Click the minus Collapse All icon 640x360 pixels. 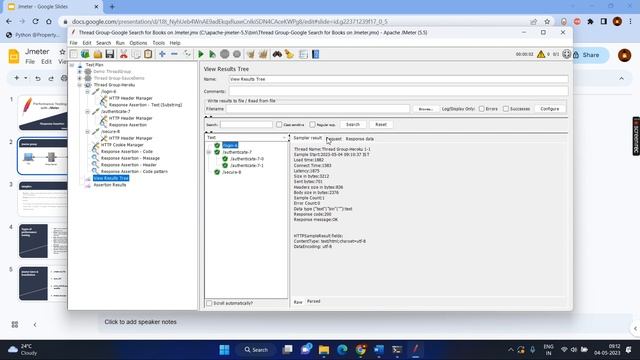tap(174, 54)
